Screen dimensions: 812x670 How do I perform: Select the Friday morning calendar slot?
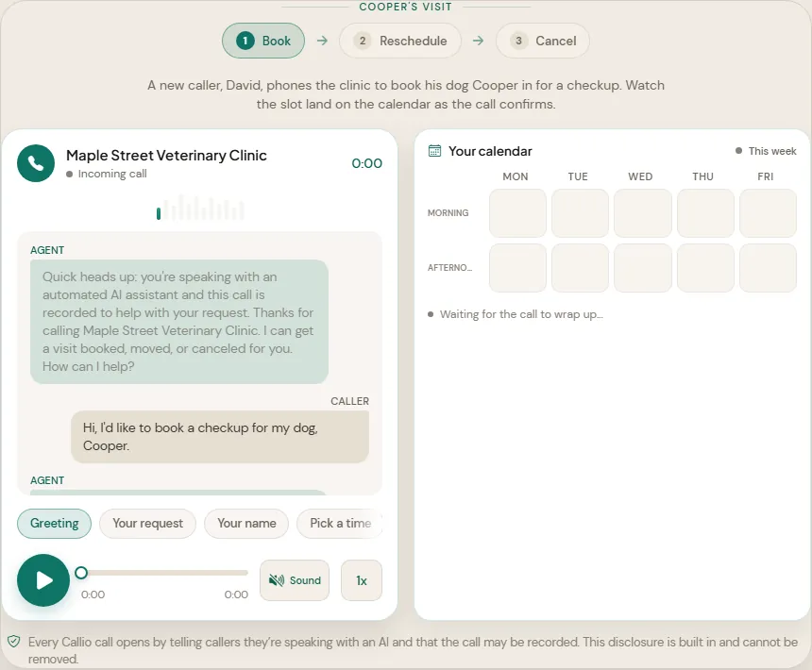point(768,213)
